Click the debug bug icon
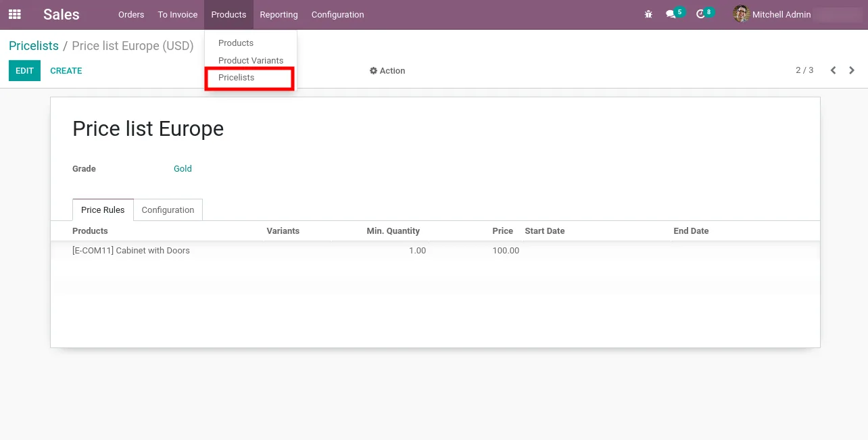868x440 pixels. tap(649, 14)
